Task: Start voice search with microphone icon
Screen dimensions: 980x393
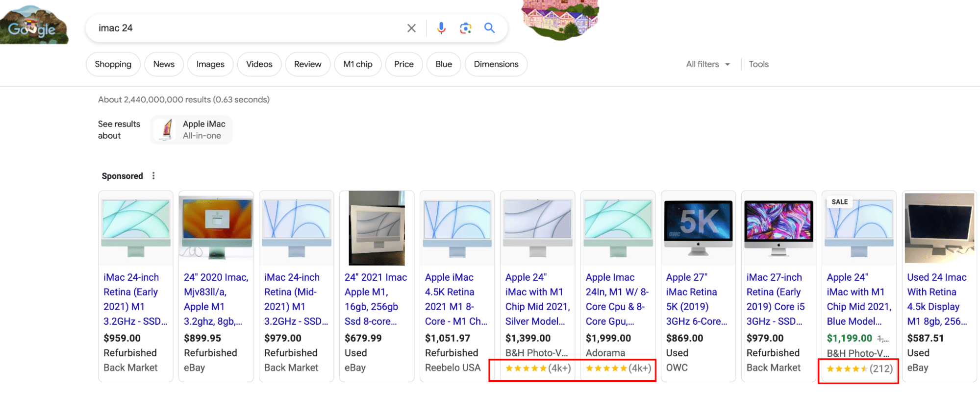Action: [x=441, y=28]
